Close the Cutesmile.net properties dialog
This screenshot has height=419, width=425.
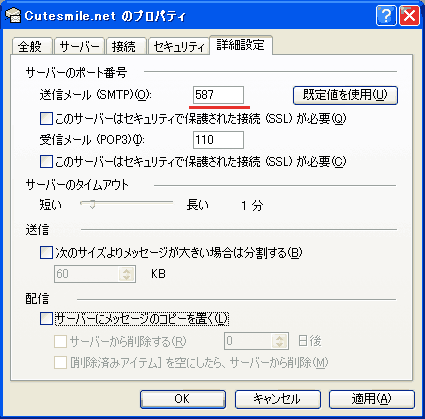click(409, 15)
